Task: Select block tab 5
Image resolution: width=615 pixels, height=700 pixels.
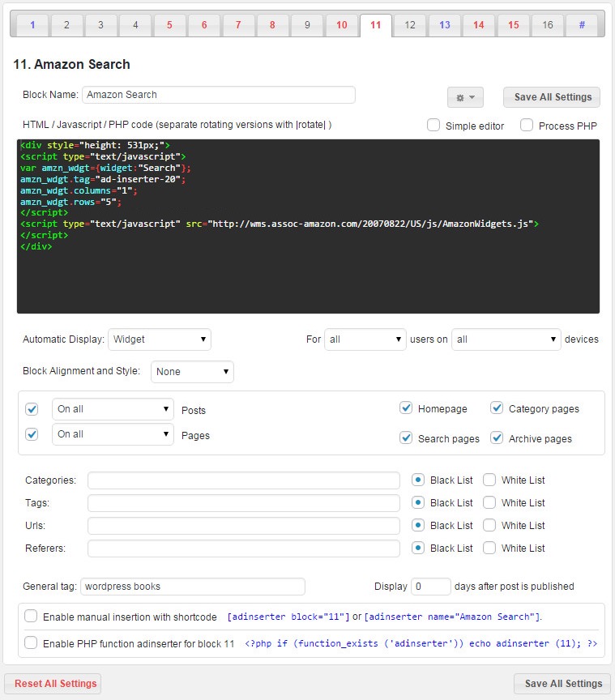Action: (x=169, y=25)
